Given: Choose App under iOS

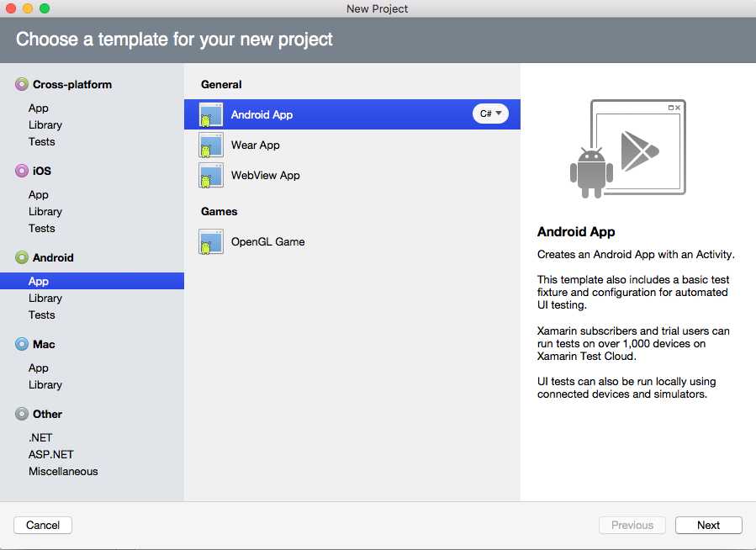Looking at the screenshot, I should pyautogui.click(x=39, y=195).
